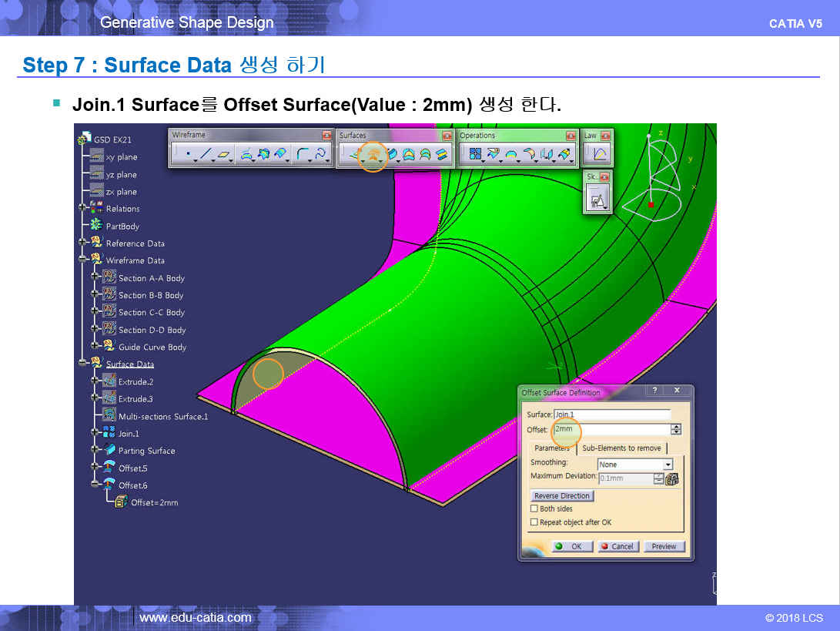Select the Point tool in Wireframe toolbar
This screenshot has width=840, height=631.
click(188, 155)
